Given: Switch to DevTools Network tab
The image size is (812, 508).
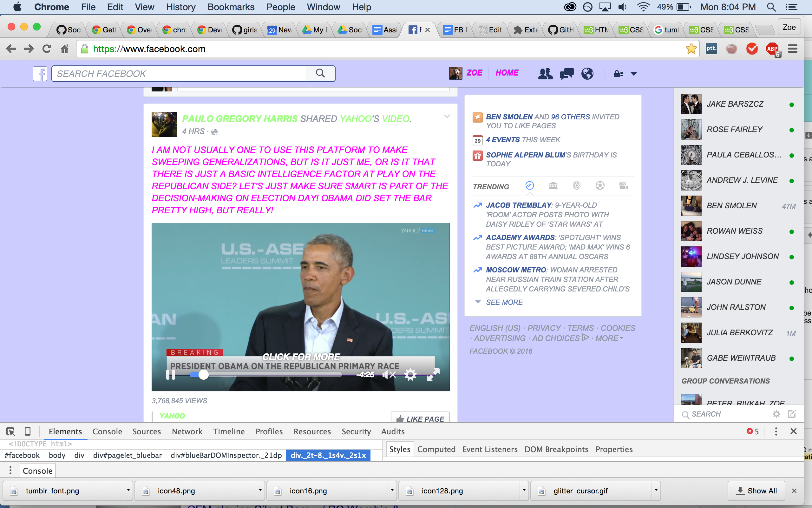Looking at the screenshot, I should click(187, 431).
